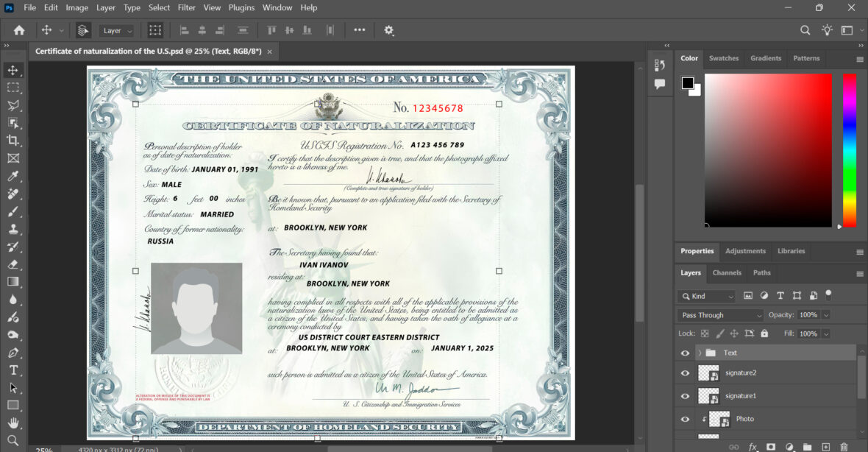868x452 pixels.
Task: Enable transparency lock for selected layer
Action: tap(703, 333)
